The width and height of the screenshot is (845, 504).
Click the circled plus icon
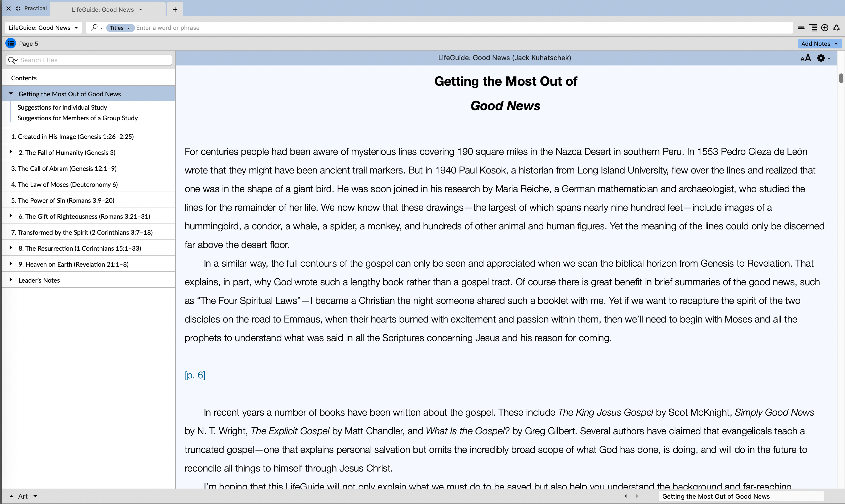click(825, 28)
